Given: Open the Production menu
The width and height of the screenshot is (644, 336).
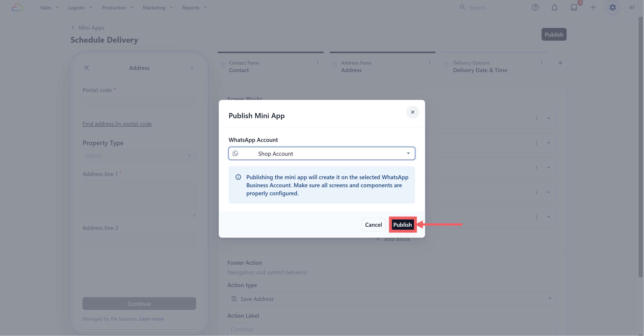Looking at the screenshot, I should pyautogui.click(x=117, y=8).
